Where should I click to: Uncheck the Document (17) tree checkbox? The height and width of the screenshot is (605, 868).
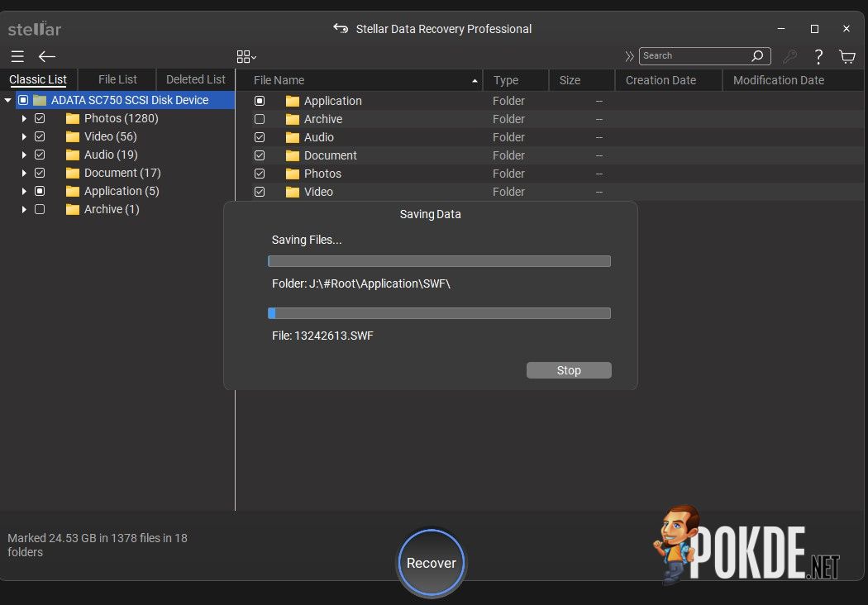[40, 174]
